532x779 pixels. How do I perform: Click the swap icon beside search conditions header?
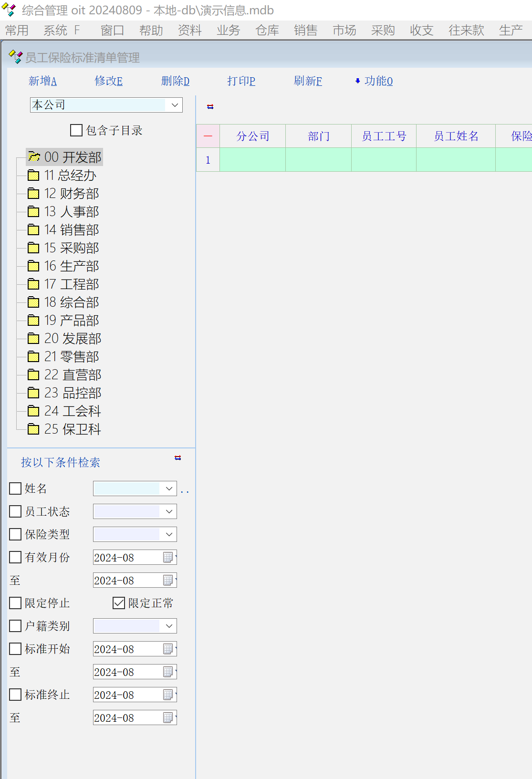tap(177, 458)
